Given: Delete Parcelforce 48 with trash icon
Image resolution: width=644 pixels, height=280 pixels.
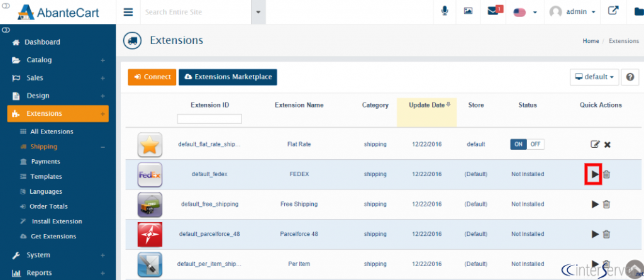Looking at the screenshot, I should (x=607, y=234).
